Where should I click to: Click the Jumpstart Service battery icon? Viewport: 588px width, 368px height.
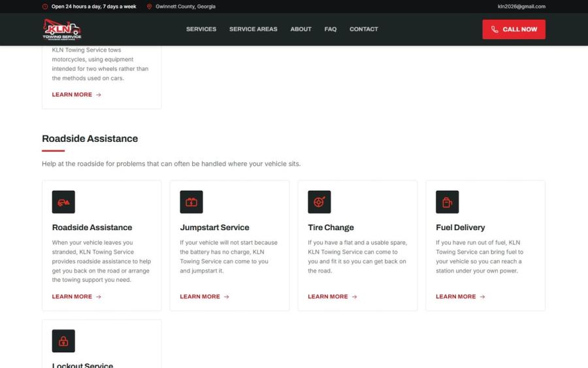(191, 202)
